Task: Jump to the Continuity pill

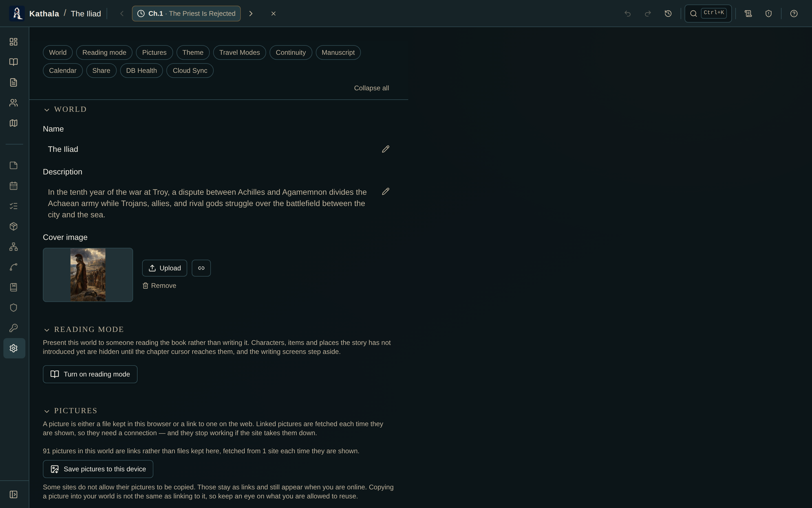Action: (x=291, y=52)
